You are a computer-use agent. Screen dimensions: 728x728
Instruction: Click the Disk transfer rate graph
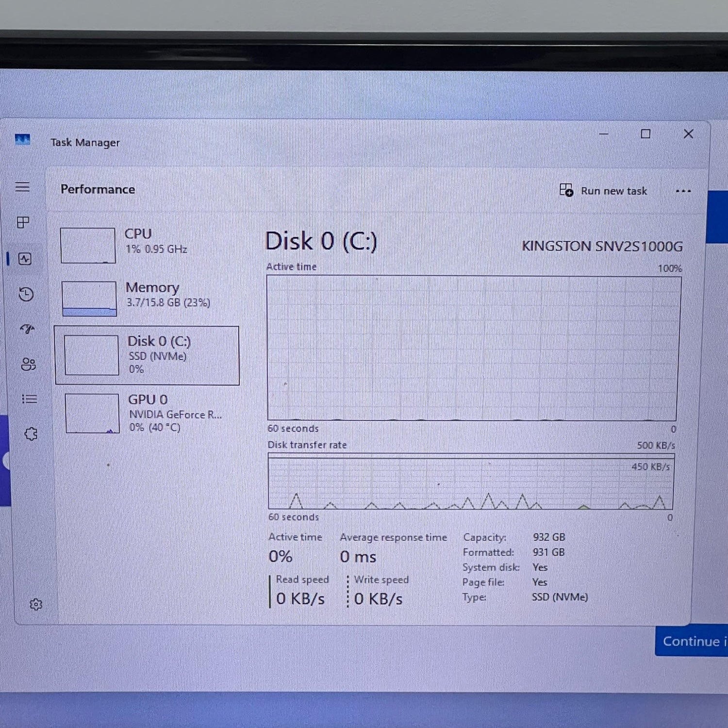point(470,481)
